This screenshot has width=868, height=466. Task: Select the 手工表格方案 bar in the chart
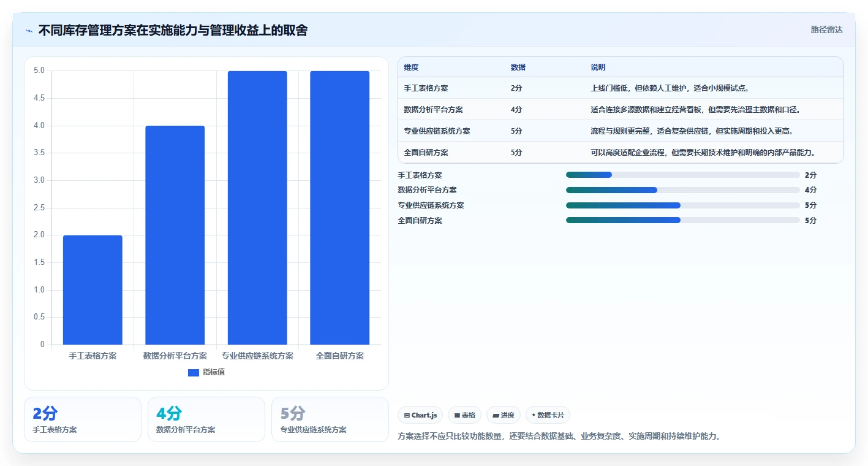pos(92,290)
